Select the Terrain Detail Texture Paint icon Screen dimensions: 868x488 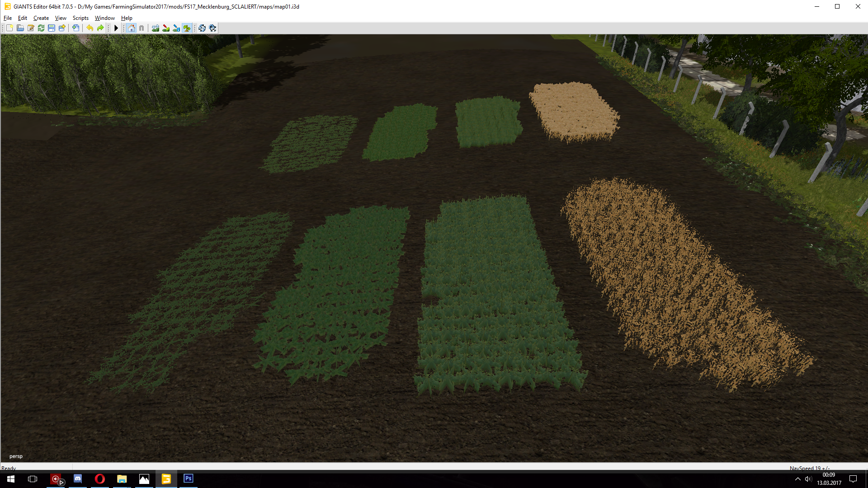(166, 28)
